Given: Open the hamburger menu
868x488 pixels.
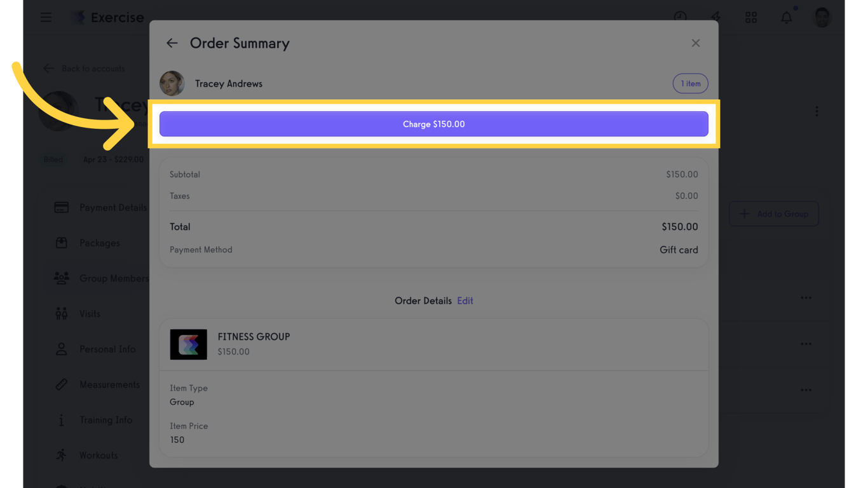Looking at the screenshot, I should pyautogui.click(x=46, y=17).
